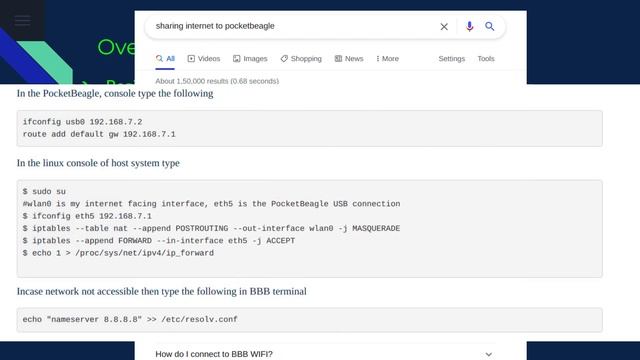Click the 'route add default gw 192.168.7.1' line
640x360 pixels.
point(99,134)
